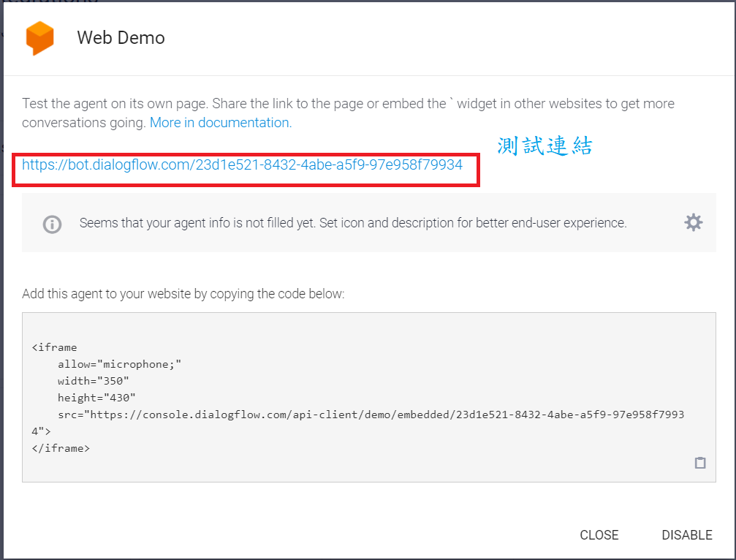Click the blue 測試連結 annotation text
The height and width of the screenshot is (560, 736).
click(x=545, y=146)
